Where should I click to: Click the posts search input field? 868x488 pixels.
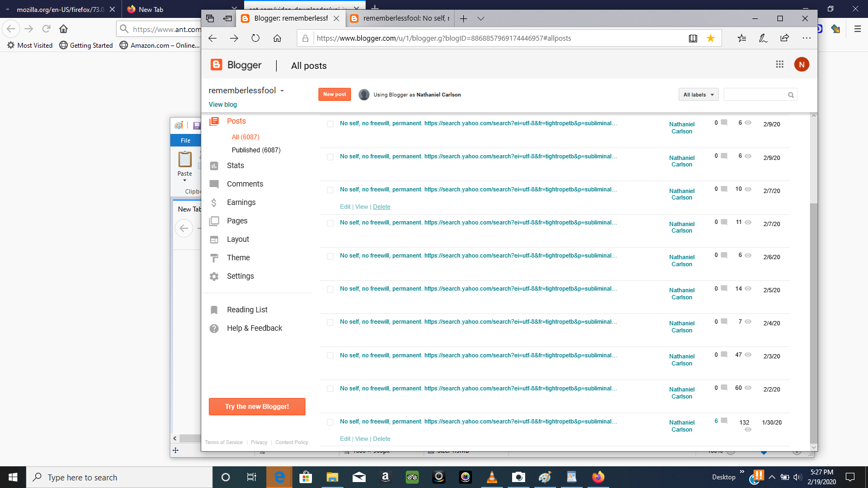point(755,95)
